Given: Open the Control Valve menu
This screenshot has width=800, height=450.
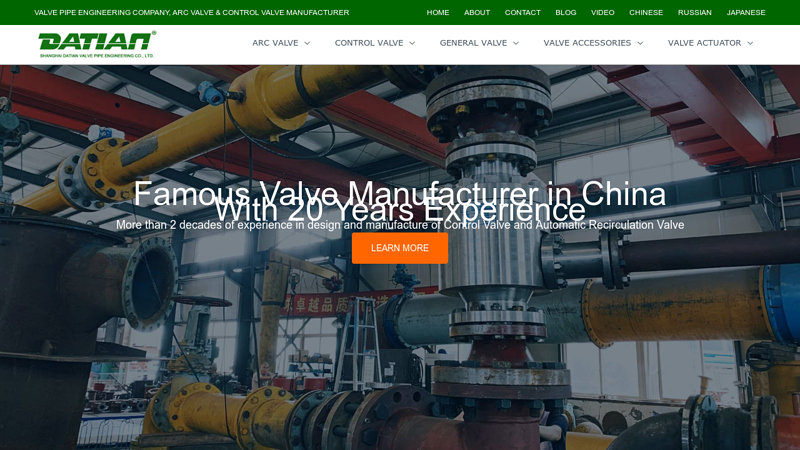Looking at the screenshot, I should coord(369,43).
